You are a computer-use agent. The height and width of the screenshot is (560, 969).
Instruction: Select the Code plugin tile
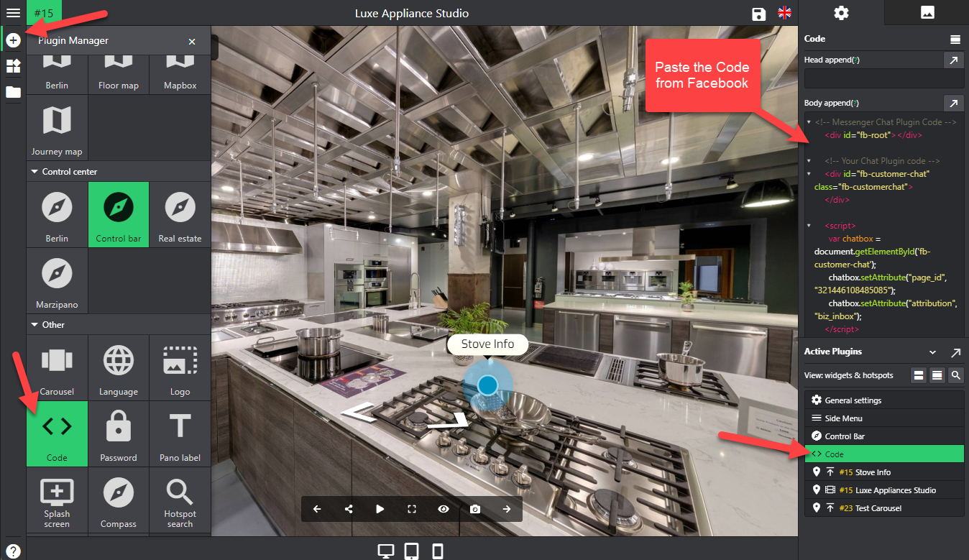click(x=57, y=433)
